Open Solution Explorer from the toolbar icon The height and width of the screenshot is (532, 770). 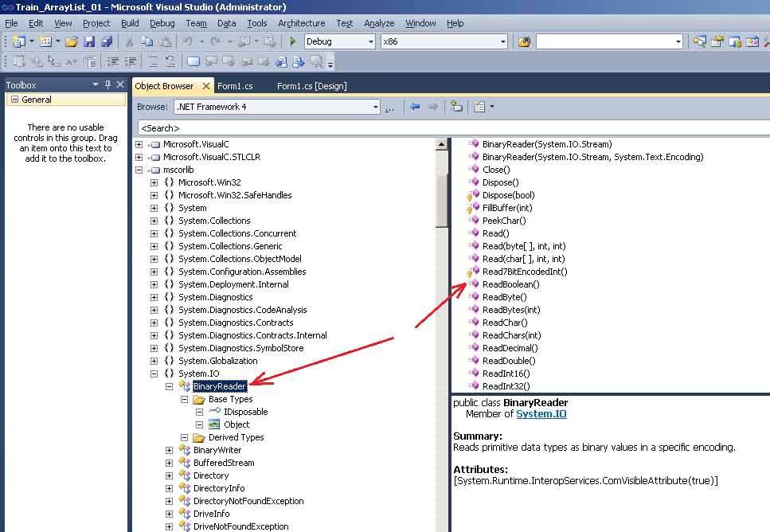point(700,41)
